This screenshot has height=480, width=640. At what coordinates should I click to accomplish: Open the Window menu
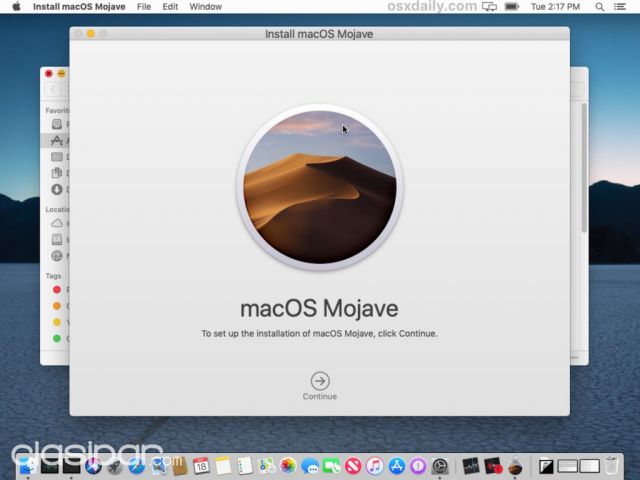coord(205,7)
